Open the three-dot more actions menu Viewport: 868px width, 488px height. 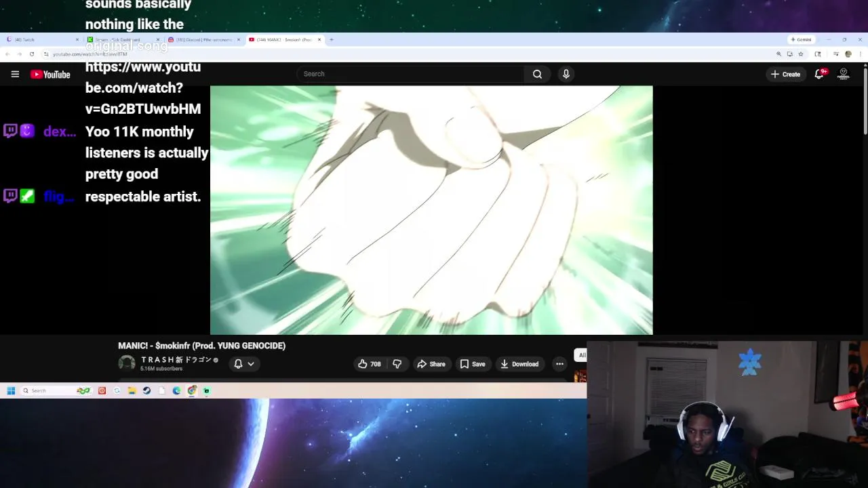click(559, 364)
